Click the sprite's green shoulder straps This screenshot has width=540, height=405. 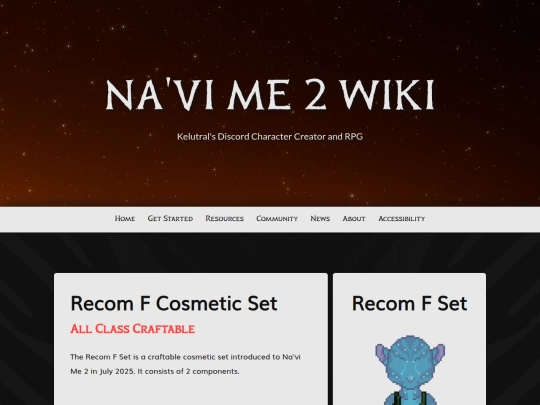click(410, 398)
